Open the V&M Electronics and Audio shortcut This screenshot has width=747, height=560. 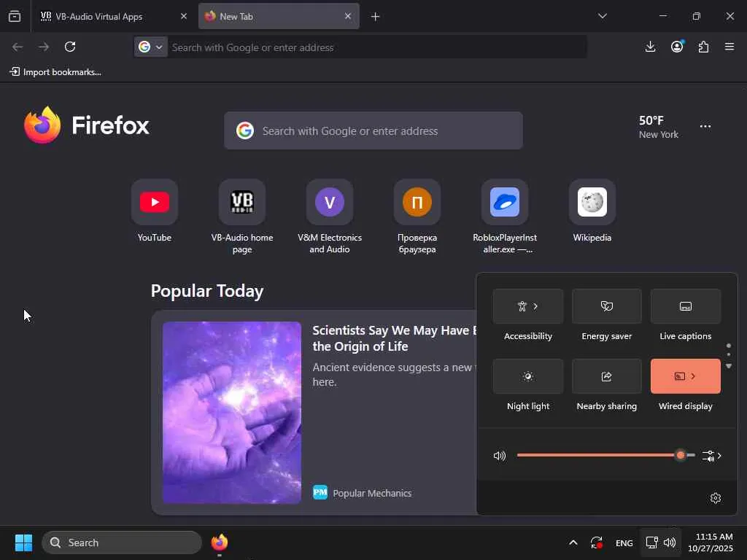pos(330,202)
